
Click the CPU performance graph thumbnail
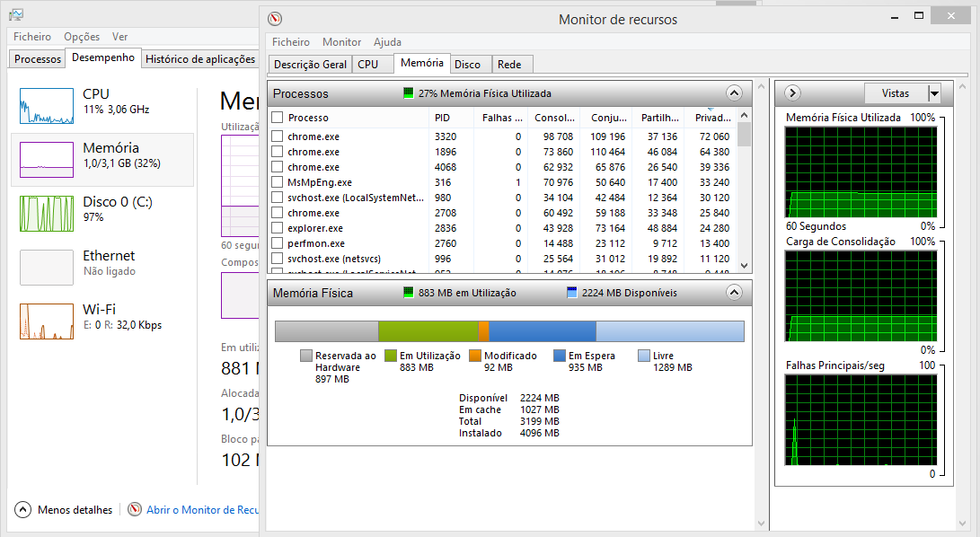pyautogui.click(x=47, y=106)
